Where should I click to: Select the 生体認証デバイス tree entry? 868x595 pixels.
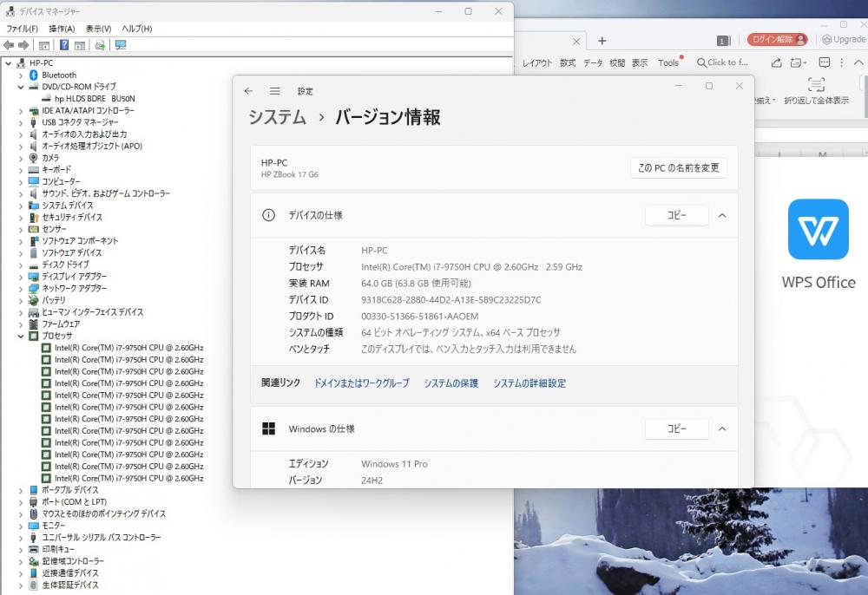click(70, 585)
